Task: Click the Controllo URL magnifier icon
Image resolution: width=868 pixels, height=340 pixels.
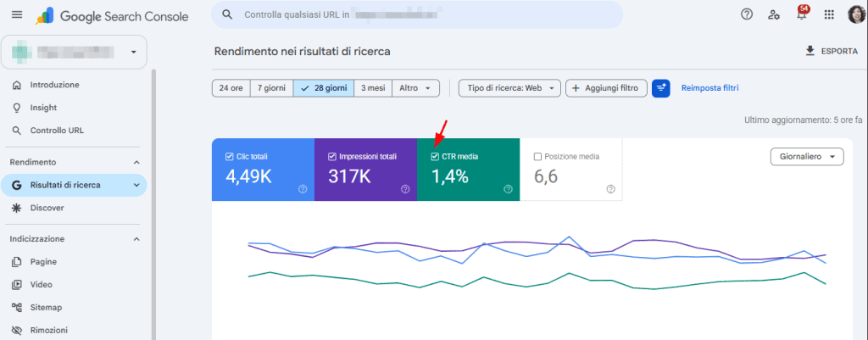Action: click(x=17, y=131)
